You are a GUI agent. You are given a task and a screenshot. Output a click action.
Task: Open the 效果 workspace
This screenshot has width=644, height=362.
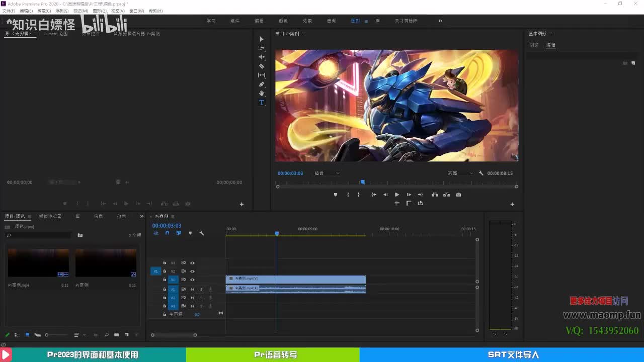click(x=307, y=21)
